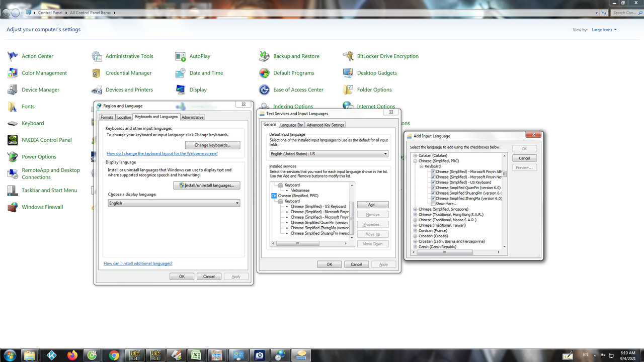Switch to the Language Bar tab
The image size is (644, 362).
pyautogui.click(x=292, y=125)
